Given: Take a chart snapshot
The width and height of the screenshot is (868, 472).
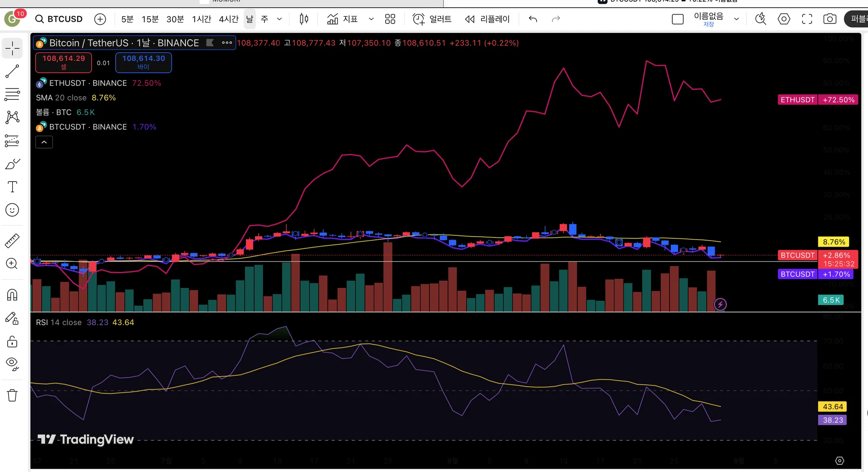Looking at the screenshot, I should click(830, 19).
